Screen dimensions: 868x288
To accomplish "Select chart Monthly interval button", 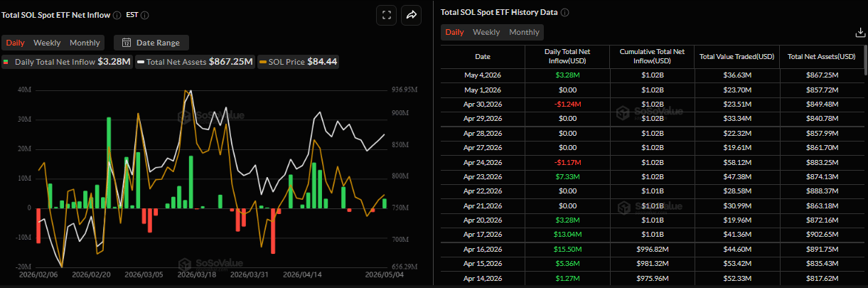I will (85, 43).
